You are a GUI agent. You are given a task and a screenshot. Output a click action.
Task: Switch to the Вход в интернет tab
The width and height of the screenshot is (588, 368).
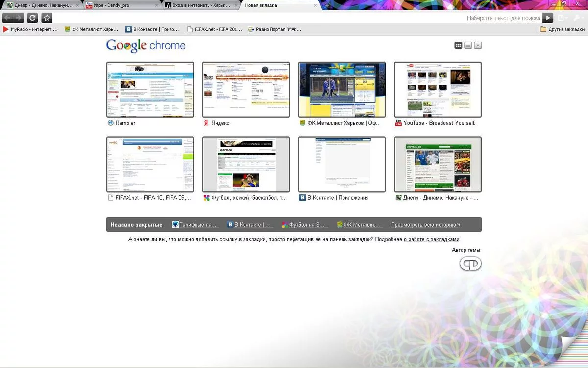tap(201, 5)
